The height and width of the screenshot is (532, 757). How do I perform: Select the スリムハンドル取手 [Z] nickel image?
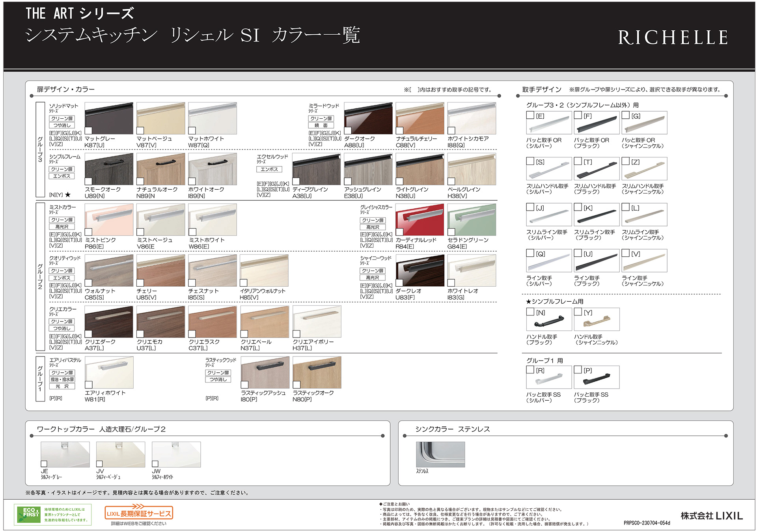644,169
